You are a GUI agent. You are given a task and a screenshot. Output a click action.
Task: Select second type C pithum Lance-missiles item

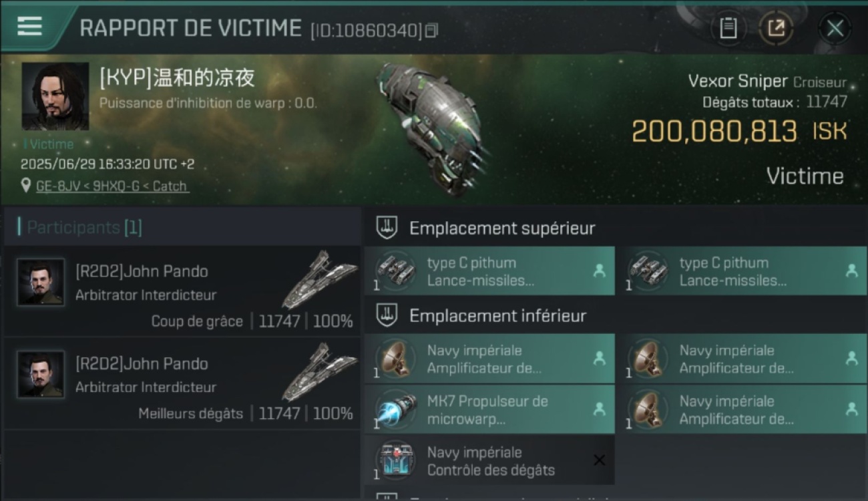pos(742,271)
